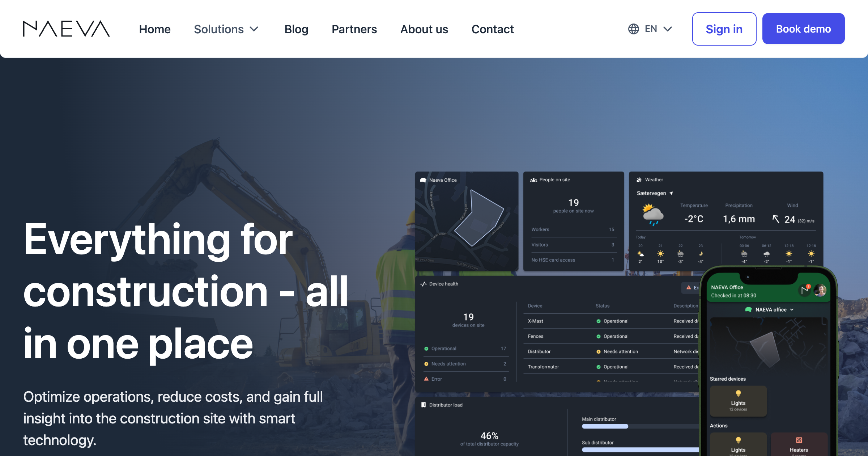
Task: Click the N notification icon on phone
Action: pyautogui.click(x=804, y=290)
